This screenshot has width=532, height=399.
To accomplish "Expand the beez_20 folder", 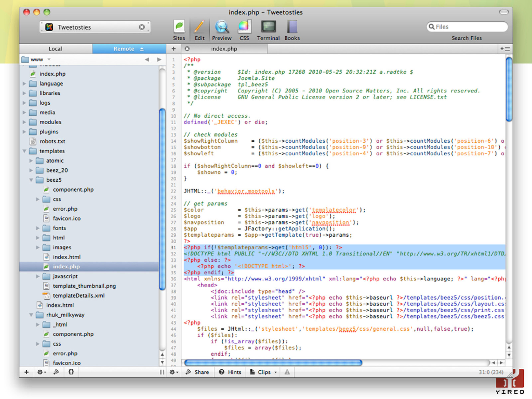I will 31,170.
